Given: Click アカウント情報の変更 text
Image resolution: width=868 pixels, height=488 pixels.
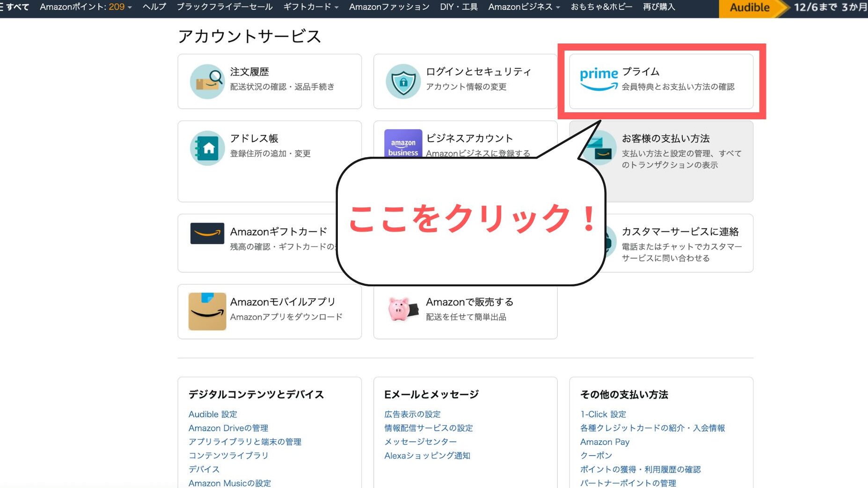Looking at the screenshot, I should (466, 87).
